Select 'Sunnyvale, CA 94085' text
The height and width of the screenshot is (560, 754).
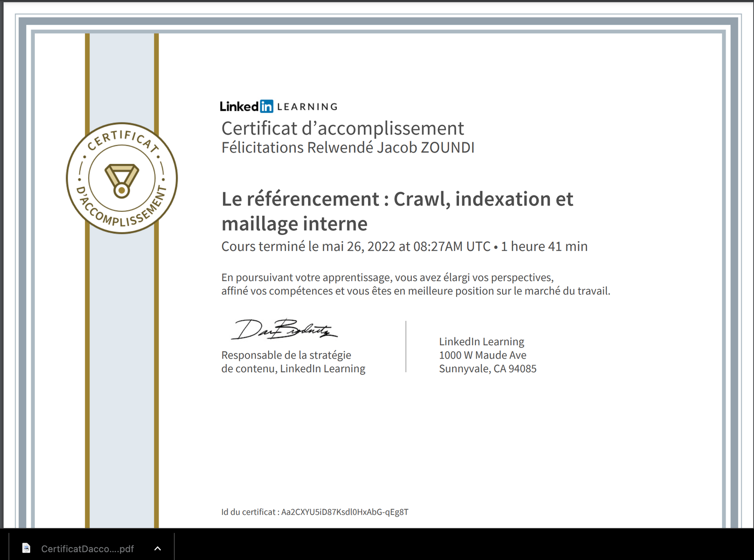[488, 368]
